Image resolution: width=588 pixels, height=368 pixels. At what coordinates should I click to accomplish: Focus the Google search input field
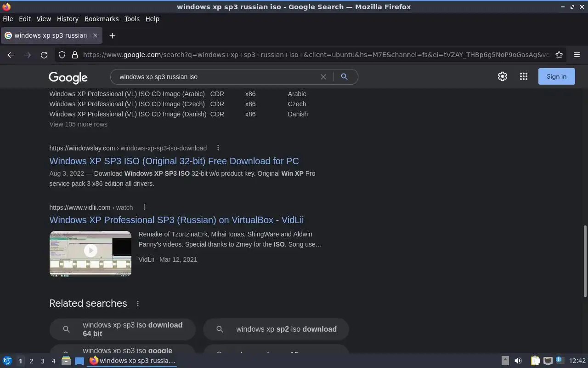pos(216,77)
